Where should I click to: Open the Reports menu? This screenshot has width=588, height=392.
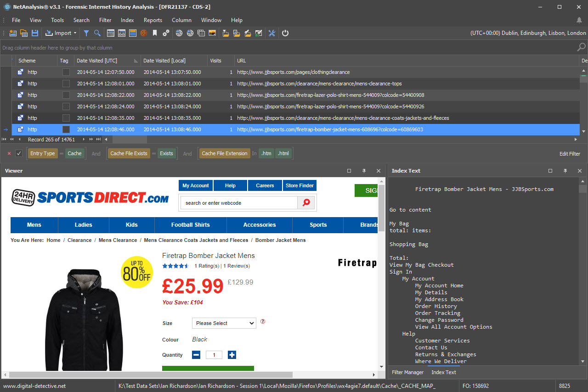point(153,20)
